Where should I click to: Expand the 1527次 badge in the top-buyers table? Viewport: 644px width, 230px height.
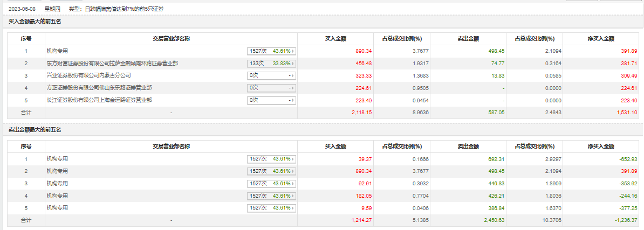click(x=272, y=51)
